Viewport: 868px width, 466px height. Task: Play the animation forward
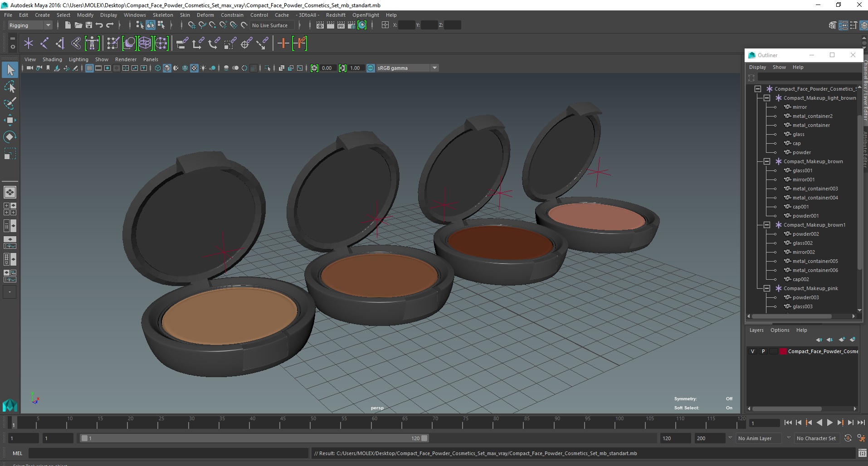(829, 422)
